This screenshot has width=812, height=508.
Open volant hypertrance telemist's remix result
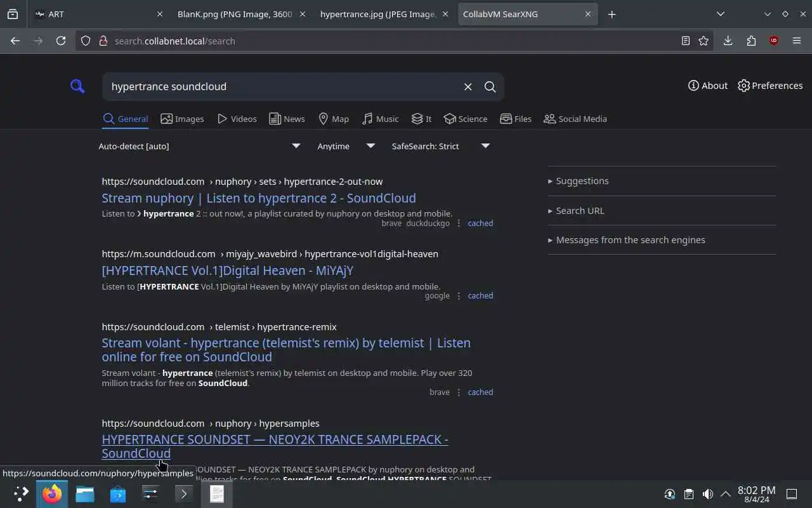pos(286,350)
